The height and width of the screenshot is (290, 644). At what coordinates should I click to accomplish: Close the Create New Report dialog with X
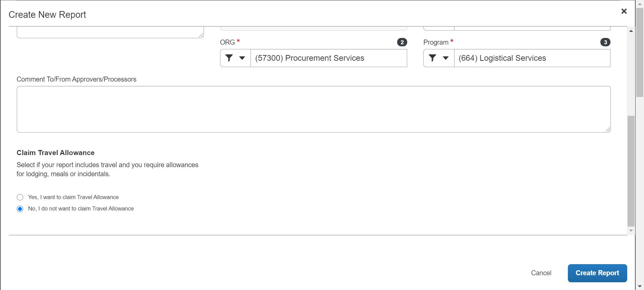(x=624, y=11)
